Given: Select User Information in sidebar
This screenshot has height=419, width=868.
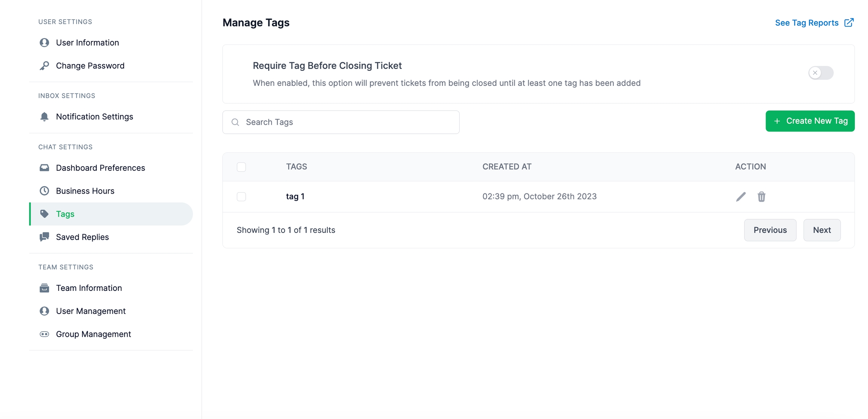Looking at the screenshot, I should 87,43.
